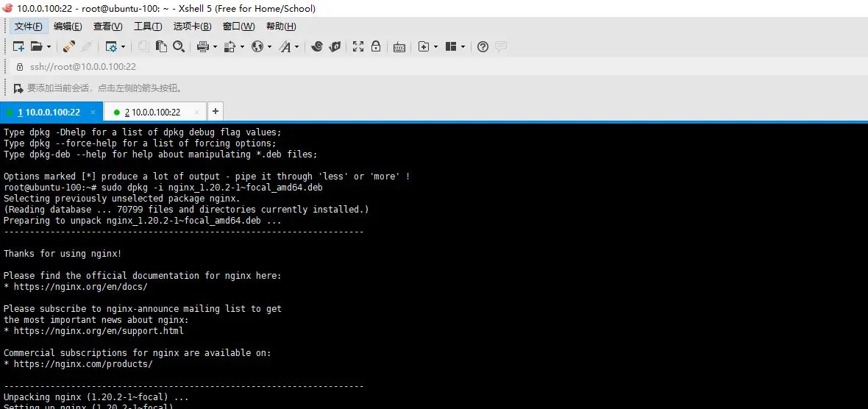Click the chat bubble feedback icon
The image size is (868, 409).
[500, 46]
